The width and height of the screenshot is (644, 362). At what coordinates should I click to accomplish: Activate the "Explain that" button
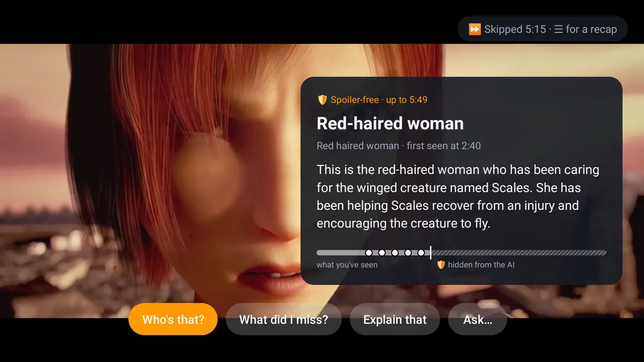tap(395, 319)
